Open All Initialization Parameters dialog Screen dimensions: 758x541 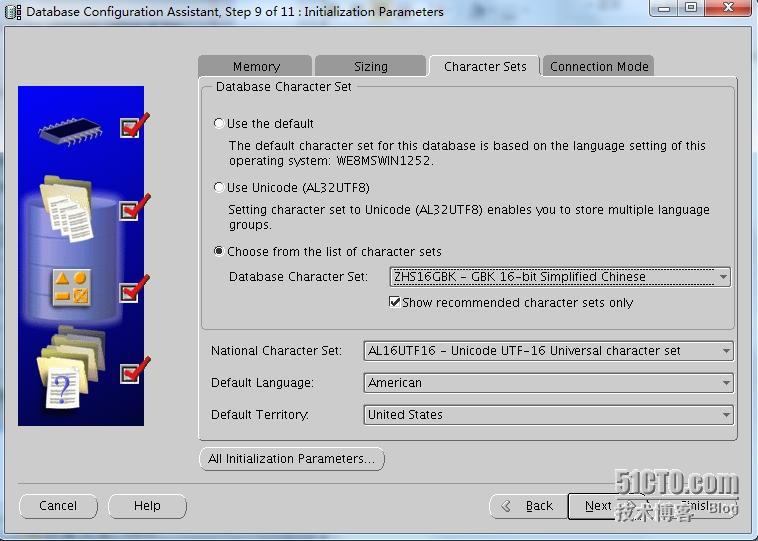click(292, 458)
